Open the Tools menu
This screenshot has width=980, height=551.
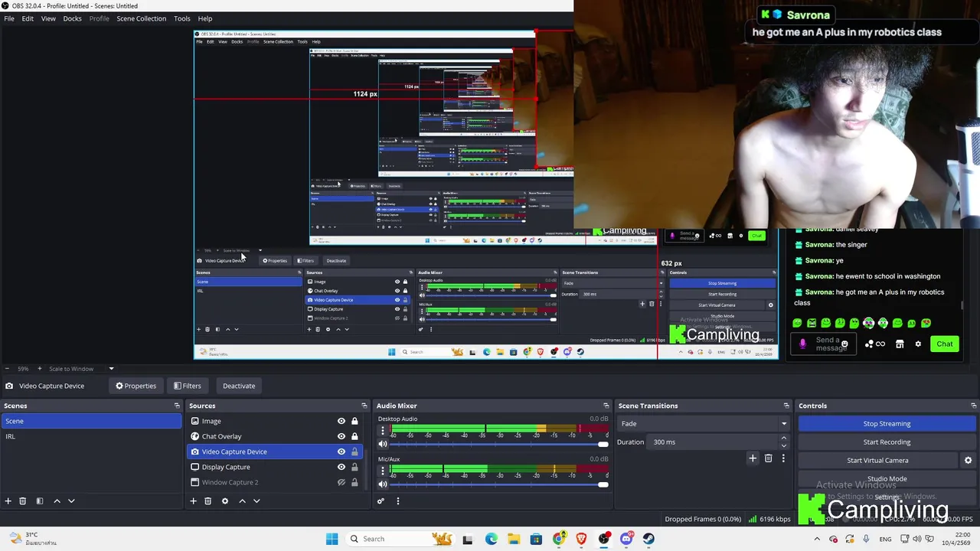coord(181,18)
